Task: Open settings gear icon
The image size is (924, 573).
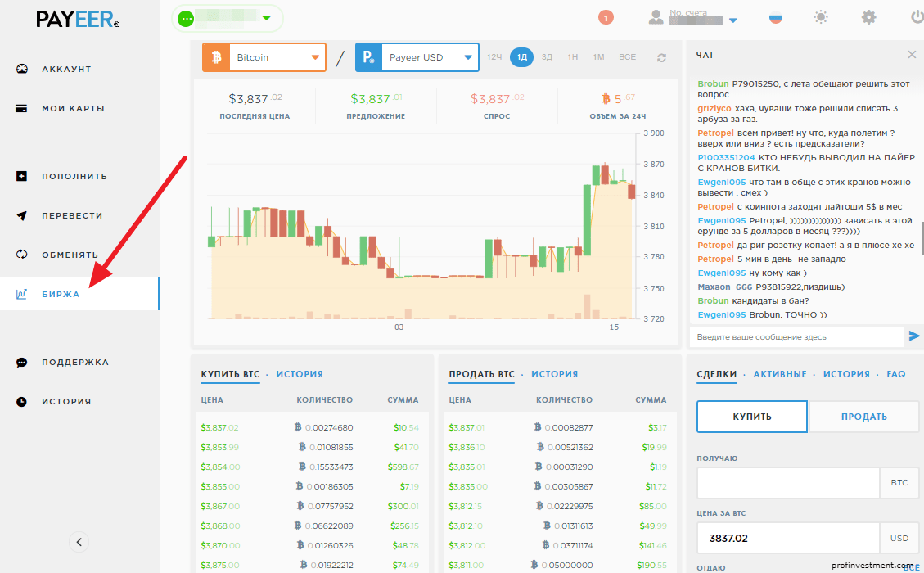Action: coord(868,17)
